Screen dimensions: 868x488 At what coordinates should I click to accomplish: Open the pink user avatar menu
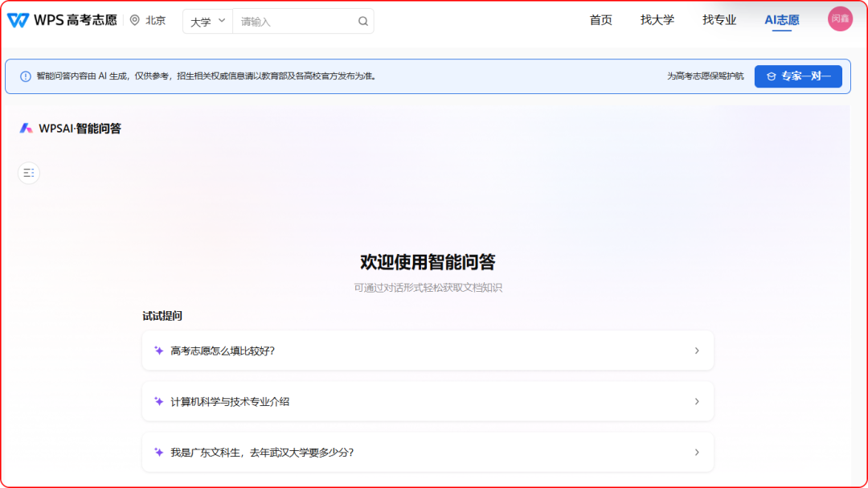(840, 18)
